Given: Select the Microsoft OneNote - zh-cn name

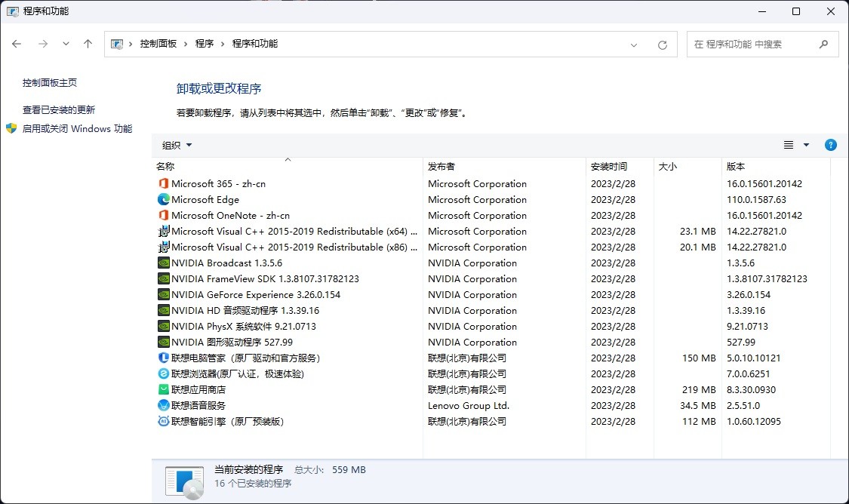Looking at the screenshot, I should point(231,215).
